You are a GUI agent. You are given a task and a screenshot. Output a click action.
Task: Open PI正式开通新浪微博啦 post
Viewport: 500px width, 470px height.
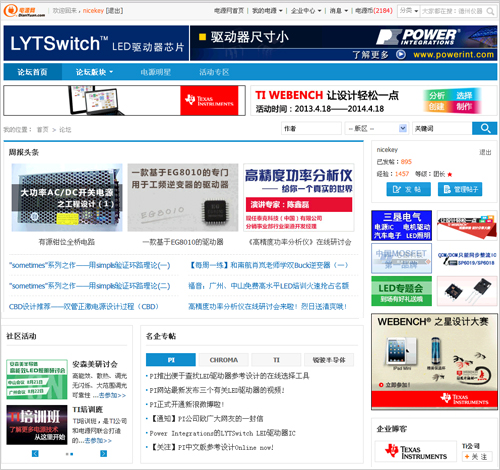187,405
